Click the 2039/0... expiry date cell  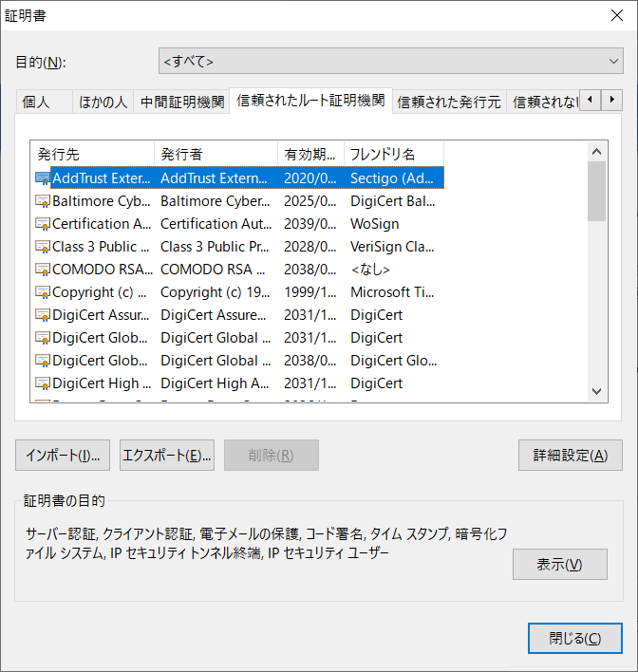[x=310, y=224]
